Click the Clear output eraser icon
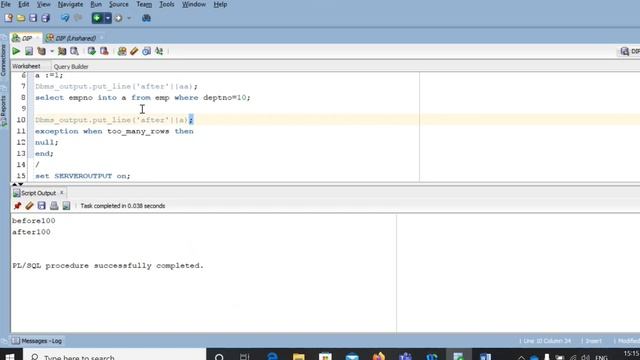This screenshot has height=360, width=640. 29,206
